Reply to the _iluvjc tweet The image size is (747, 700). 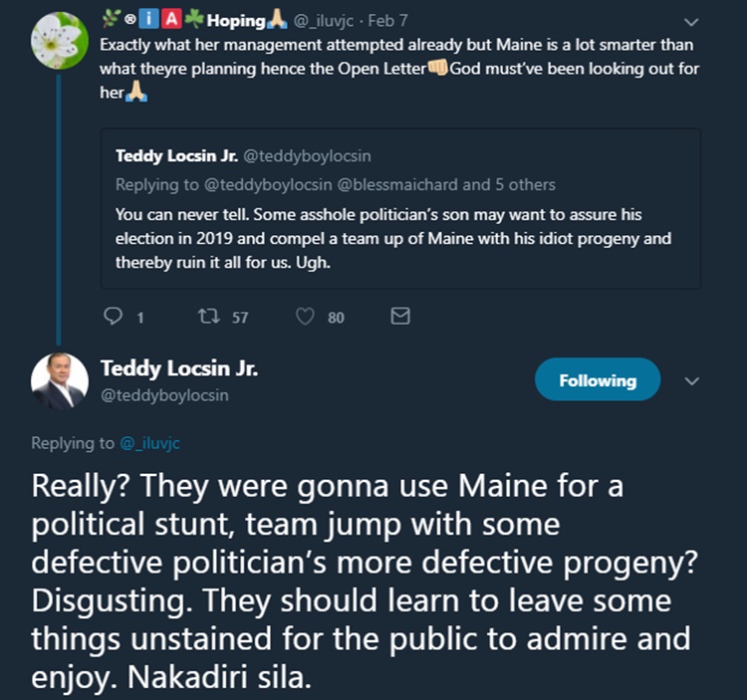(113, 317)
